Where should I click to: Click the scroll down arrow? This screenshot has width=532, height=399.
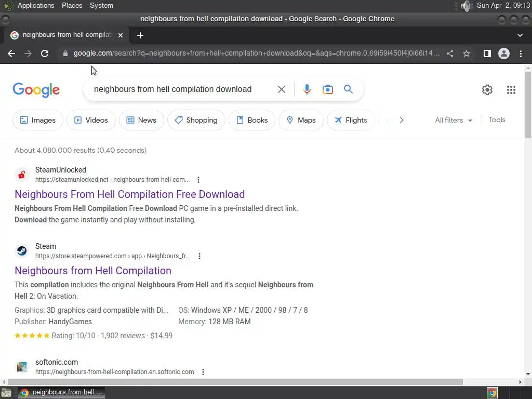point(528,374)
